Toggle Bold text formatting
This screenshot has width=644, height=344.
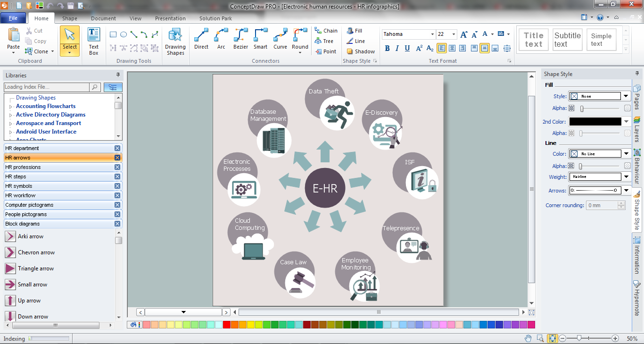point(387,48)
